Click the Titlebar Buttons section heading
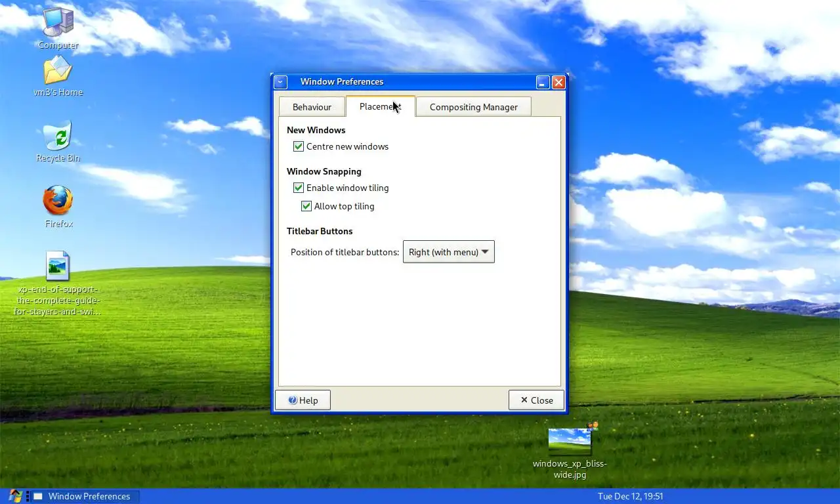Viewport: 840px width, 504px height. (320, 231)
